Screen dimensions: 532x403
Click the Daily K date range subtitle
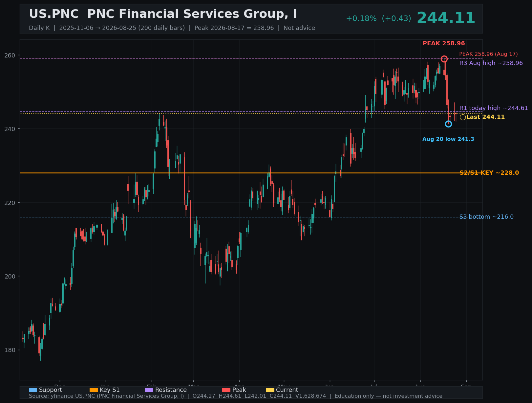[x=172, y=28]
